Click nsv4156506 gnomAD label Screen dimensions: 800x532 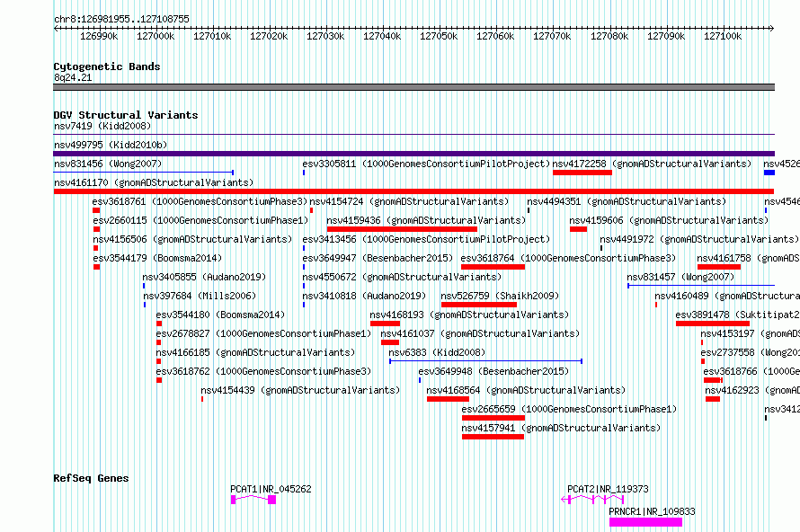[192, 239]
